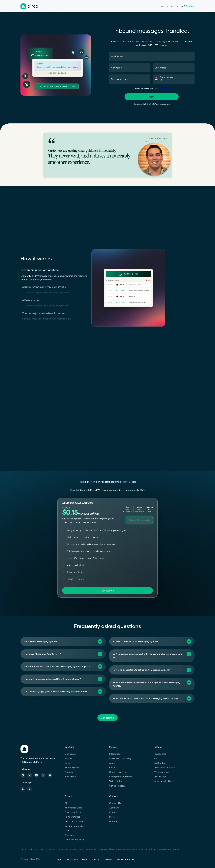Open Aircall's Facebook page from footer
This screenshot has width=215, height=868.
(x=23, y=775)
